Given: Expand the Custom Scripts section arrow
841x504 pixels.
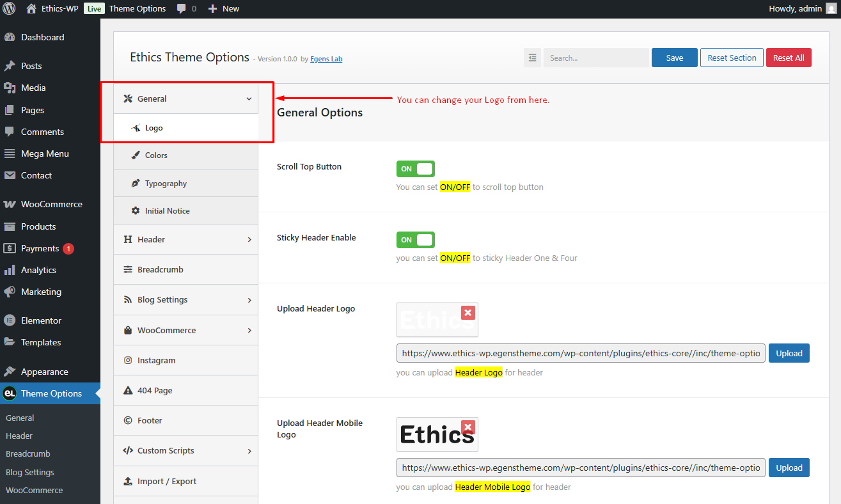Looking at the screenshot, I should 249,451.
